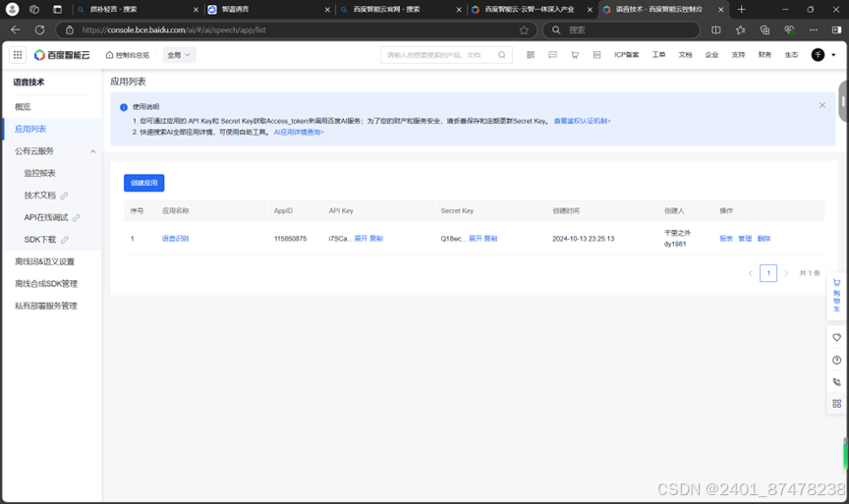Open AI应用详情查询 link
The height and width of the screenshot is (504, 849).
click(x=299, y=132)
